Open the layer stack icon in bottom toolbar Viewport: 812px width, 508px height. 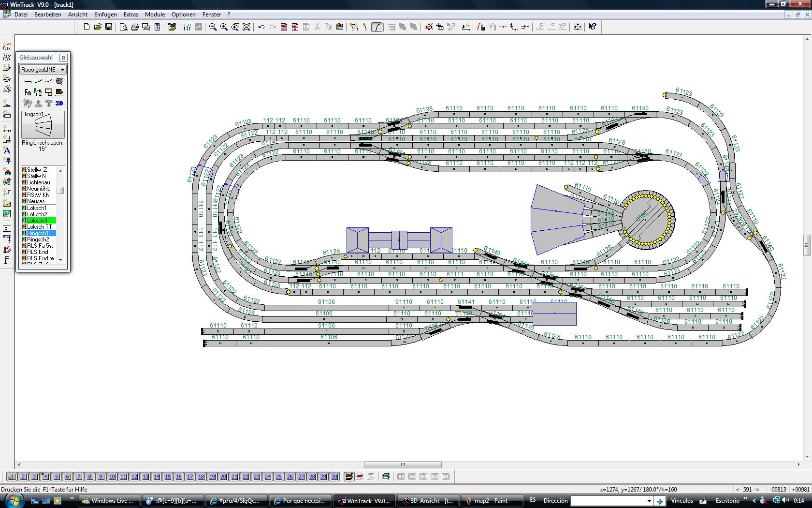348,477
